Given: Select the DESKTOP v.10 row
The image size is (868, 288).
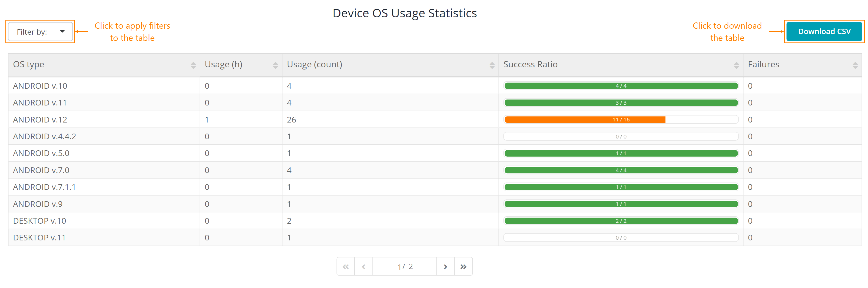Looking at the screenshot, I should [x=101, y=220].
